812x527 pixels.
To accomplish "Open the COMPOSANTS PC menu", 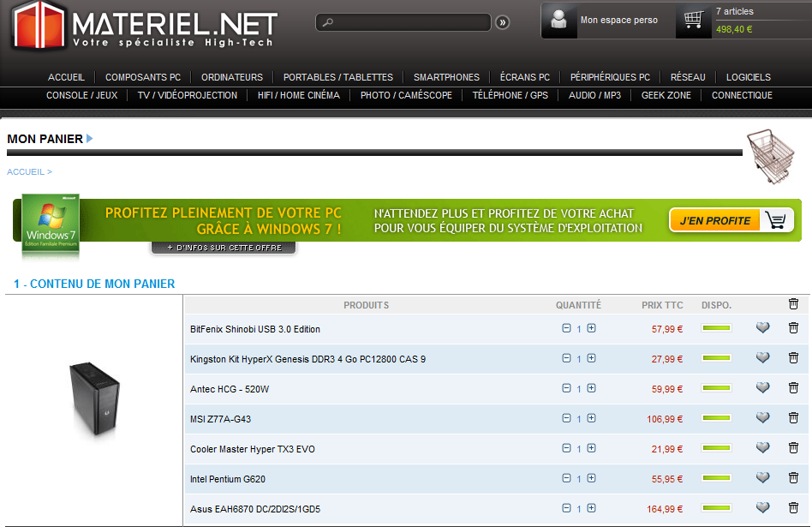I will pos(143,77).
